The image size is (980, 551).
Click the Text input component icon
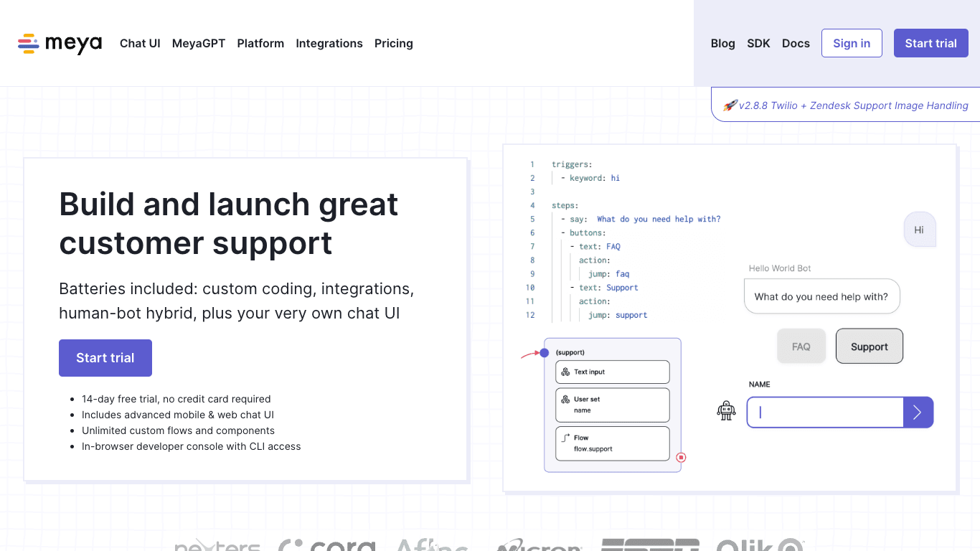coord(565,372)
